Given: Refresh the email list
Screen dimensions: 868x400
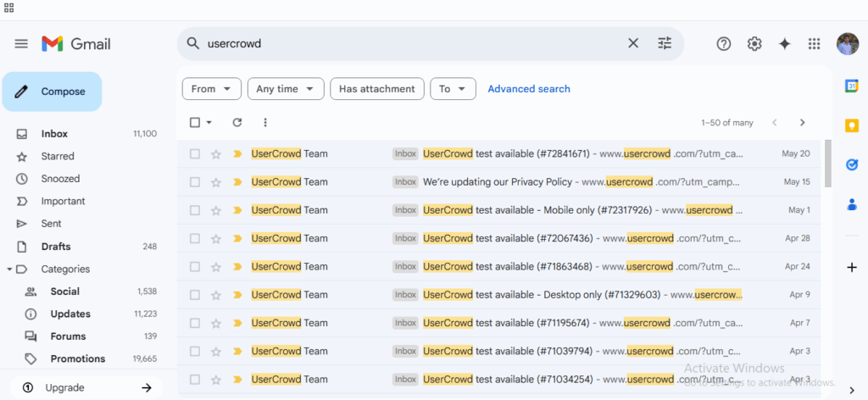Looking at the screenshot, I should point(237,123).
